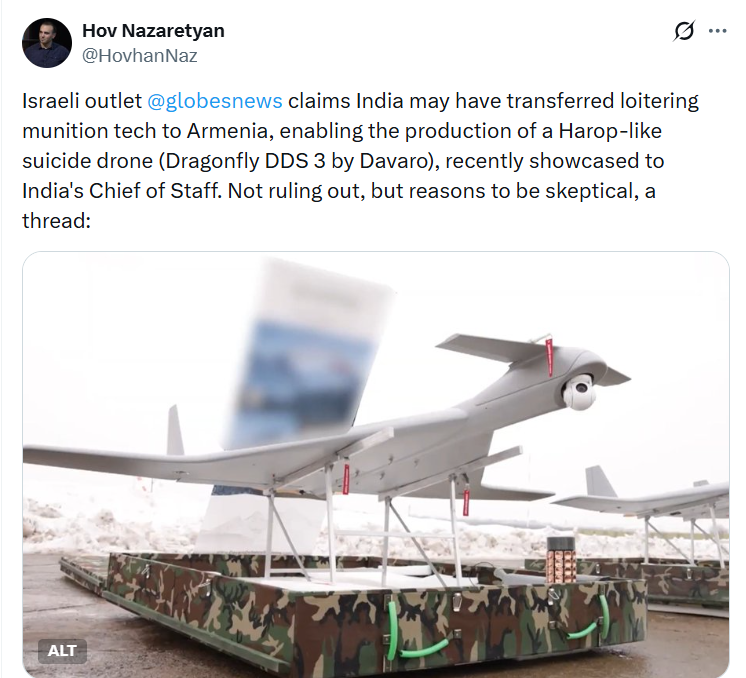Click the tweet text to open thread
The width and height of the screenshot is (746, 678).
pyautogui.click(x=360, y=160)
